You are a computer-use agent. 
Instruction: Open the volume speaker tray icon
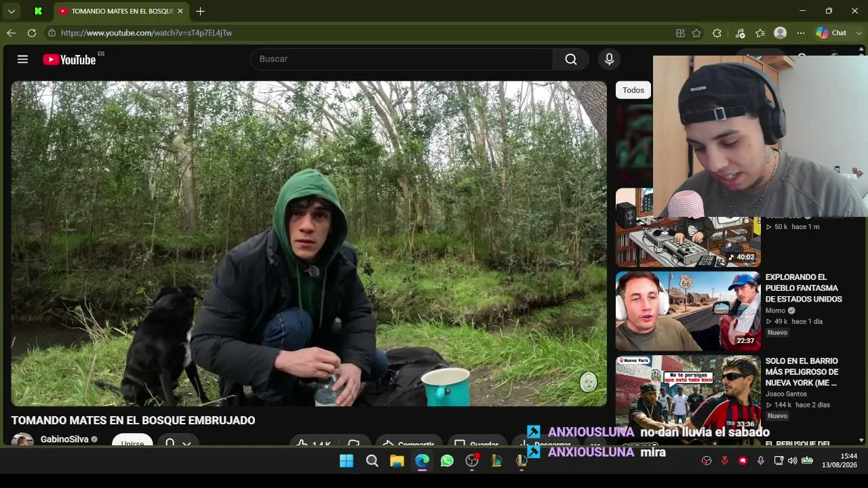793,461
